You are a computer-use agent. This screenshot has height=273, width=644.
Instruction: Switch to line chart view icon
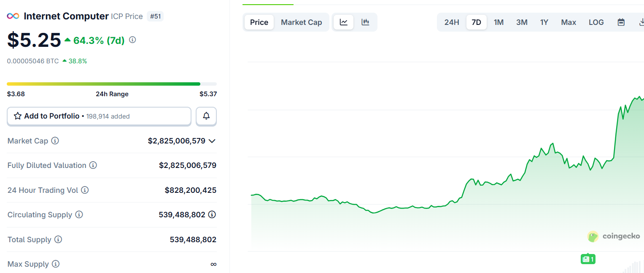344,22
